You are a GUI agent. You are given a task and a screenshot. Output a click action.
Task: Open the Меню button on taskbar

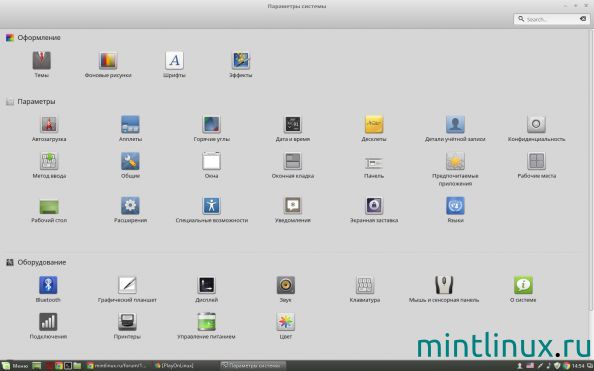15,366
